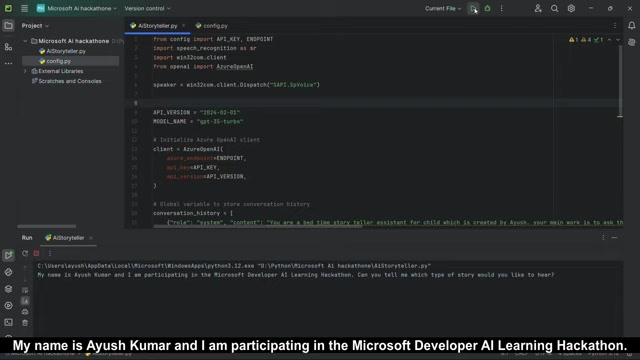Open the Code With Me icon

pyautogui.click(x=538, y=8)
